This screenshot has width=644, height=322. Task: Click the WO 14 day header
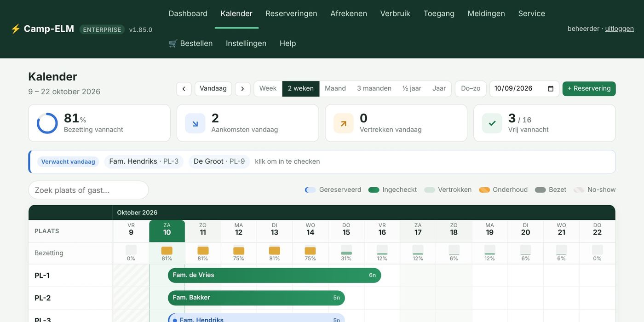pyautogui.click(x=310, y=231)
